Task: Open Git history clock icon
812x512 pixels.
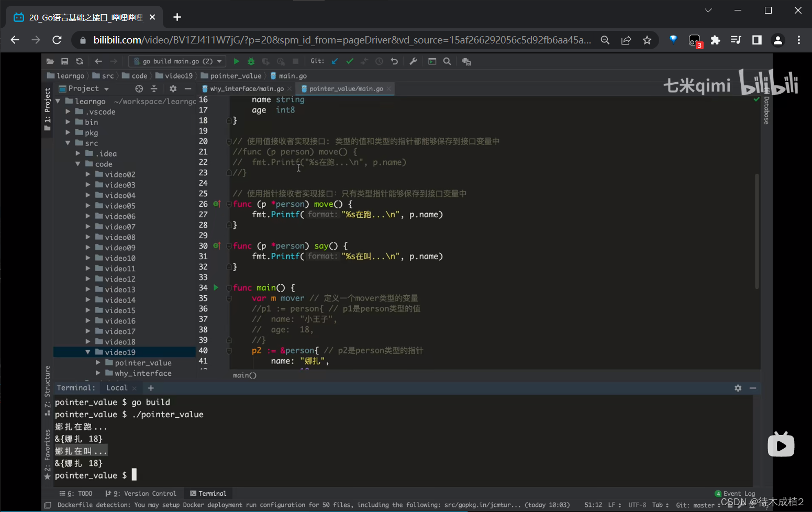Action: [x=380, y=61]
